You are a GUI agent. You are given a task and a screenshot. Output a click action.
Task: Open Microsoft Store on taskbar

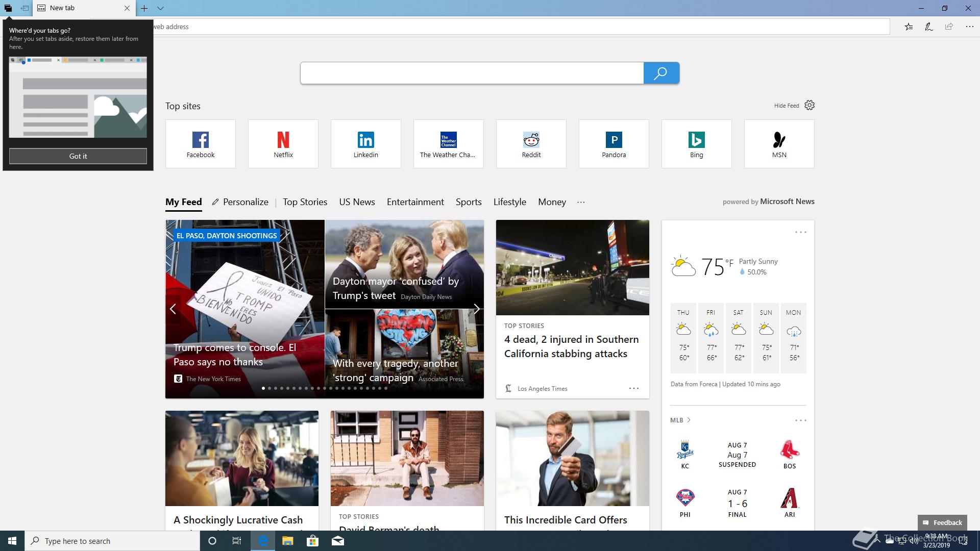(312, 541)
